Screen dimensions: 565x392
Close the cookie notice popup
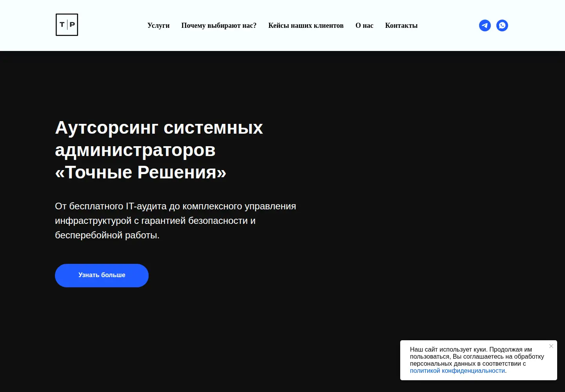(x=551, y=346)
